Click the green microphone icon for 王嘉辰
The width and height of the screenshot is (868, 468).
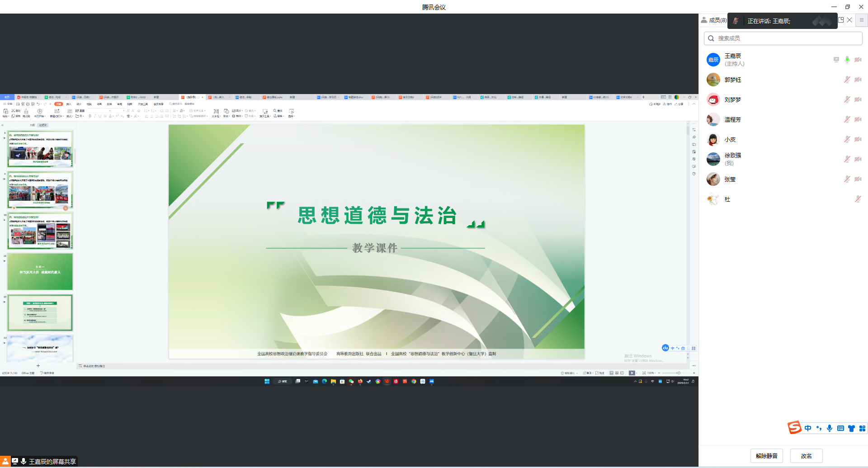click(x=847, y=60)
